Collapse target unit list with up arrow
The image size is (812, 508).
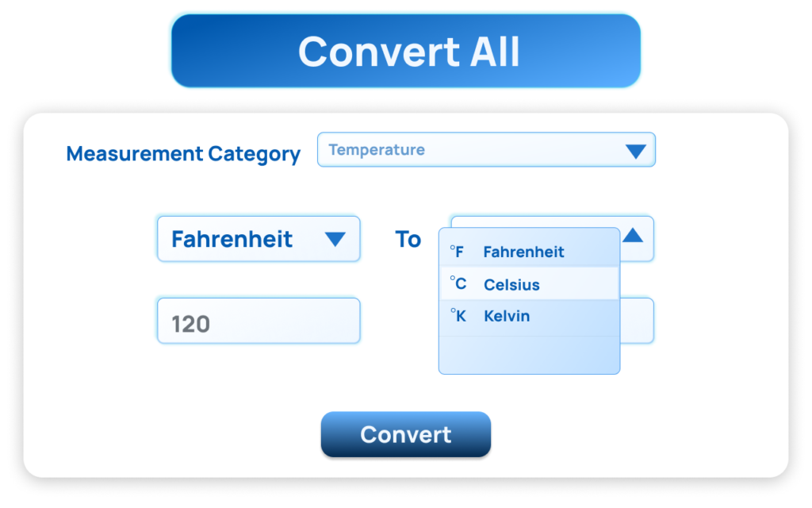633,235
